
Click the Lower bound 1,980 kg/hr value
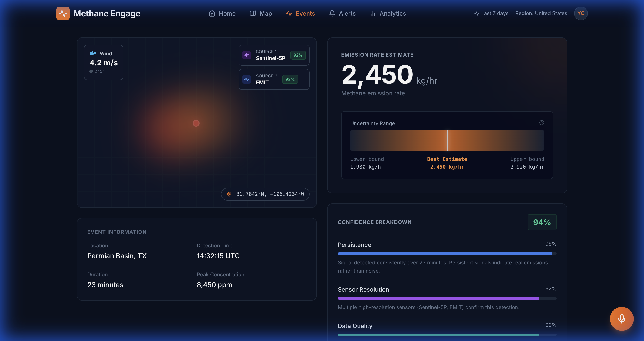coord(367,167)
